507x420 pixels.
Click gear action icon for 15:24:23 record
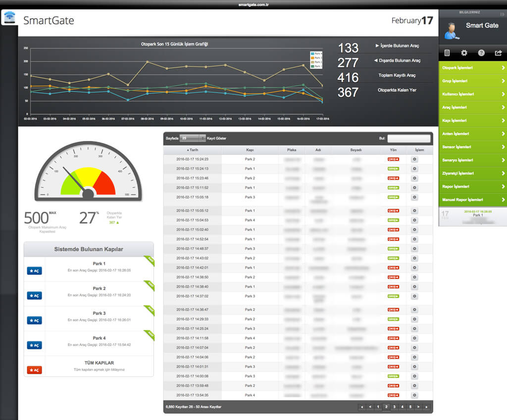coord(414,159)
